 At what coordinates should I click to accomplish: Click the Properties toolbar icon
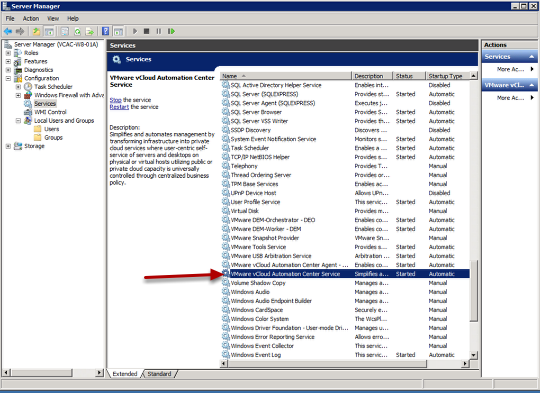coord(64,31)
